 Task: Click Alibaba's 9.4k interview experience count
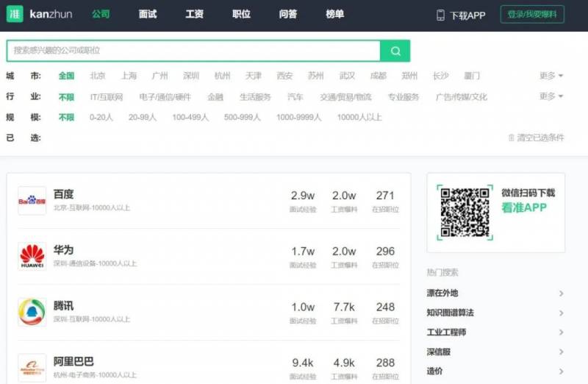coord(303,363)
